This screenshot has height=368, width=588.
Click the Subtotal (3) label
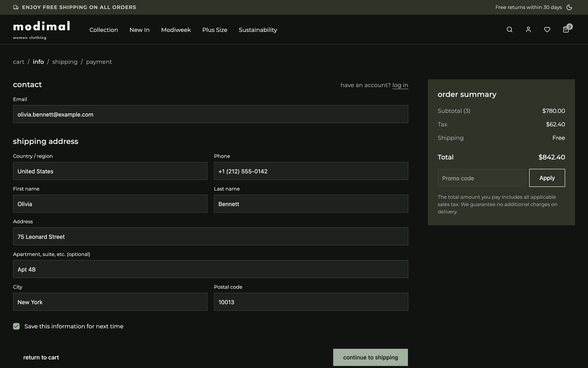point(454,111)
